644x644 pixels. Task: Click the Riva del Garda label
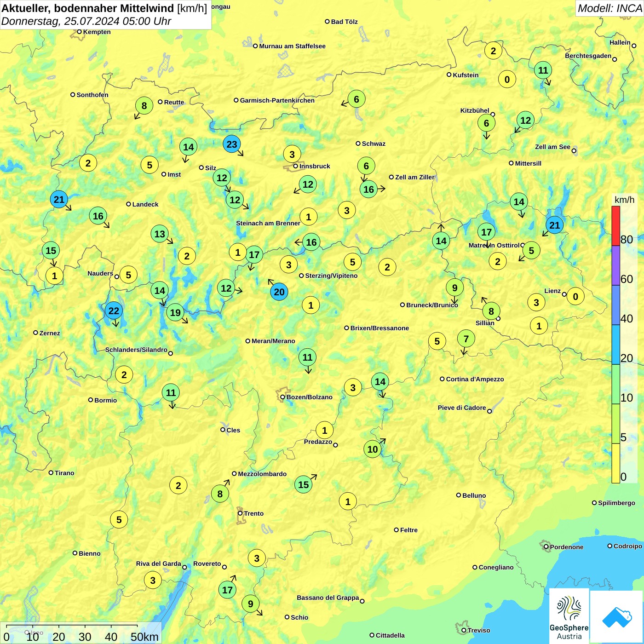pos(159,563)
